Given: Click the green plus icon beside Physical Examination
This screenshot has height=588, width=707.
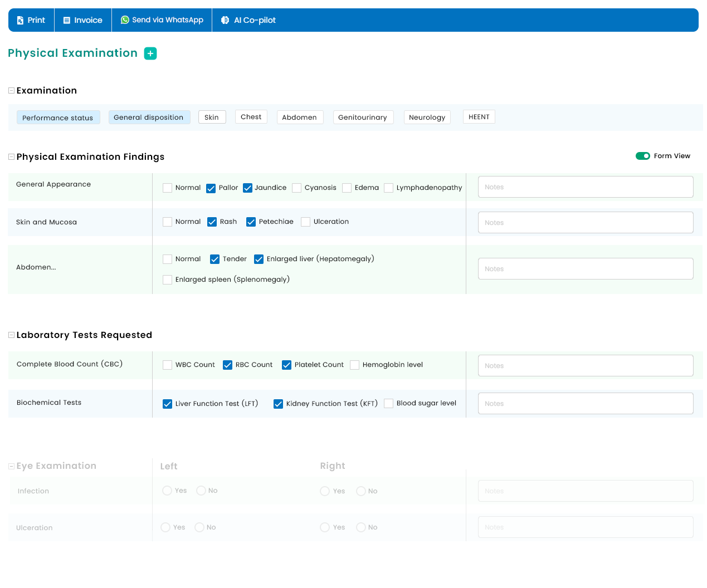Looking at the screenshot, I should pyautogui.click(x=150, y=53).
